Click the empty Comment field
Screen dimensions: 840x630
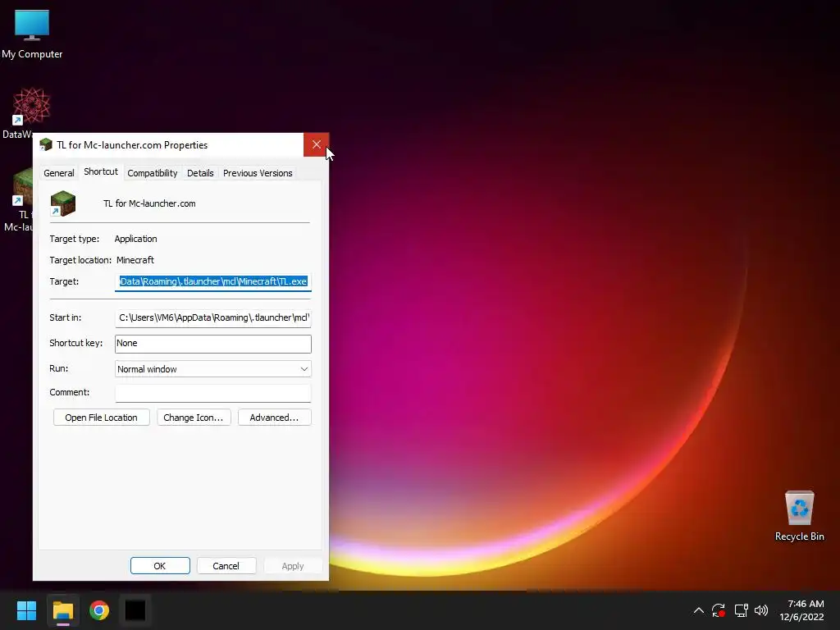click(x=213, y=393)
